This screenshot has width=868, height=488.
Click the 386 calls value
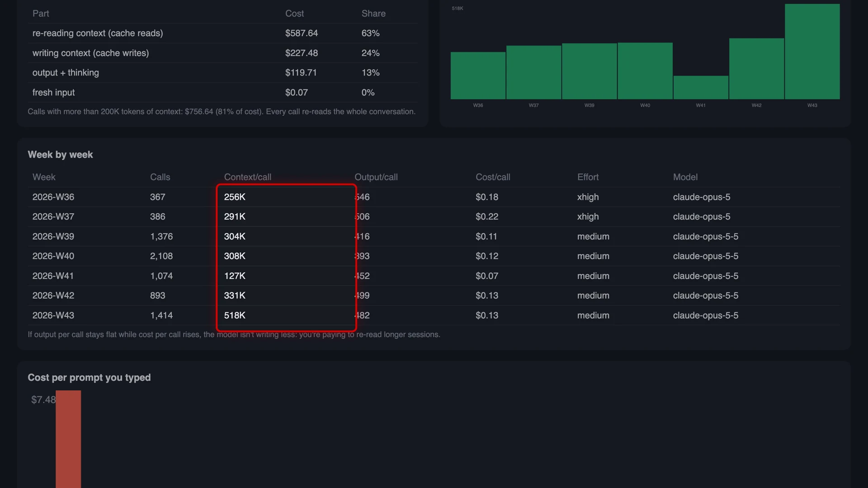pos(157,216)
